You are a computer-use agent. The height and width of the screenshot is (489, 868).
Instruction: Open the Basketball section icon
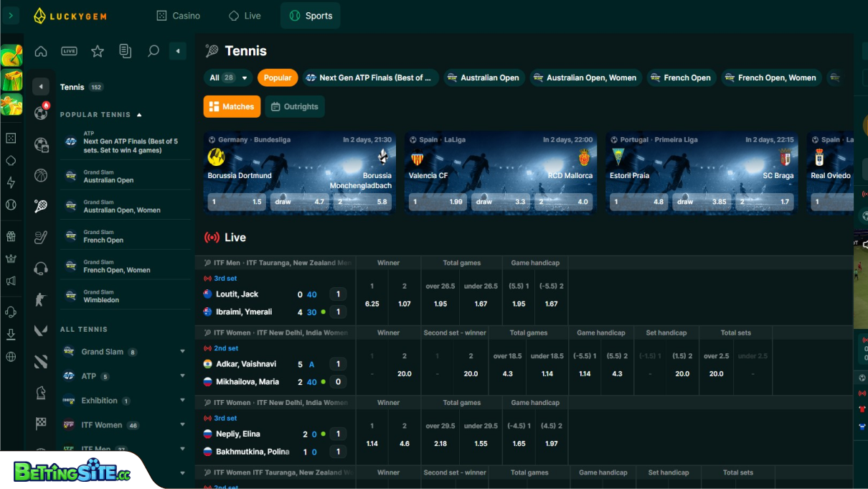[41, 175]
